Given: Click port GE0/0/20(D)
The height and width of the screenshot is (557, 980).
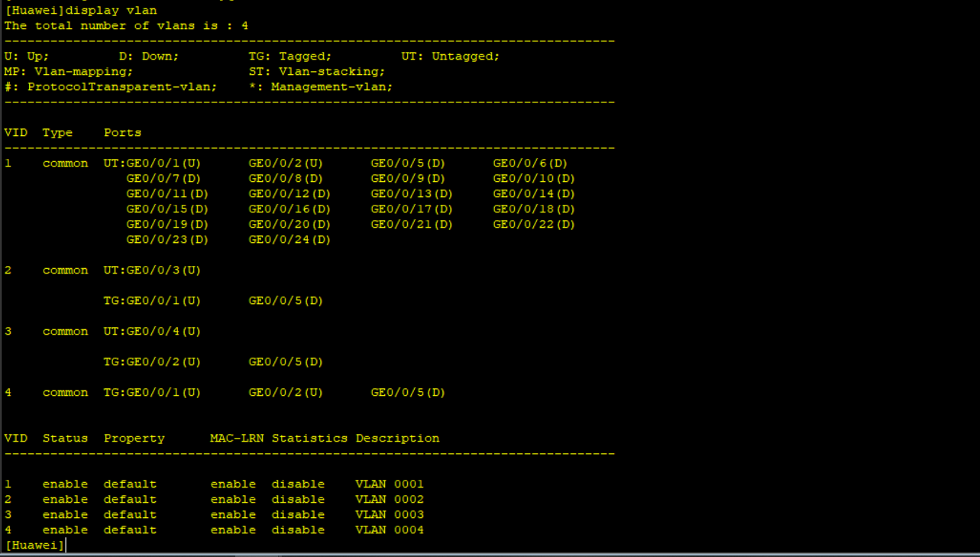Looking at the screenshot, I should [289, 224].
